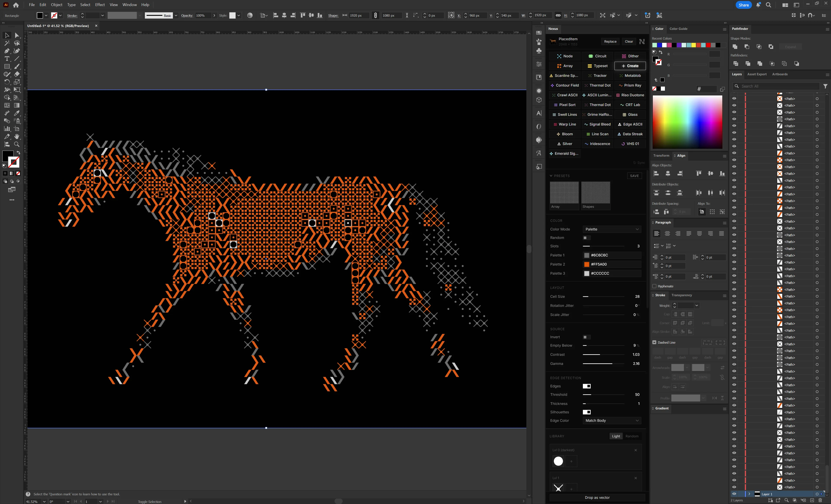Select the Paintbrush tool
Viewport: 831px width, 504px height.
pos(17,66)
